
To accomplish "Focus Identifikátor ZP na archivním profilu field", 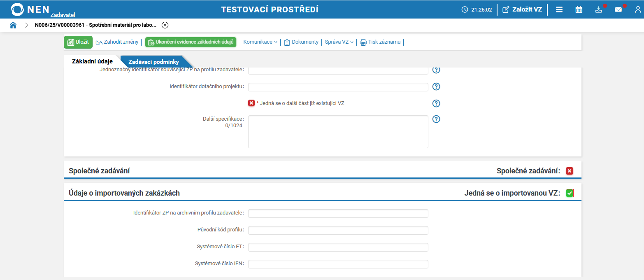I will click(x=338, y=213).
